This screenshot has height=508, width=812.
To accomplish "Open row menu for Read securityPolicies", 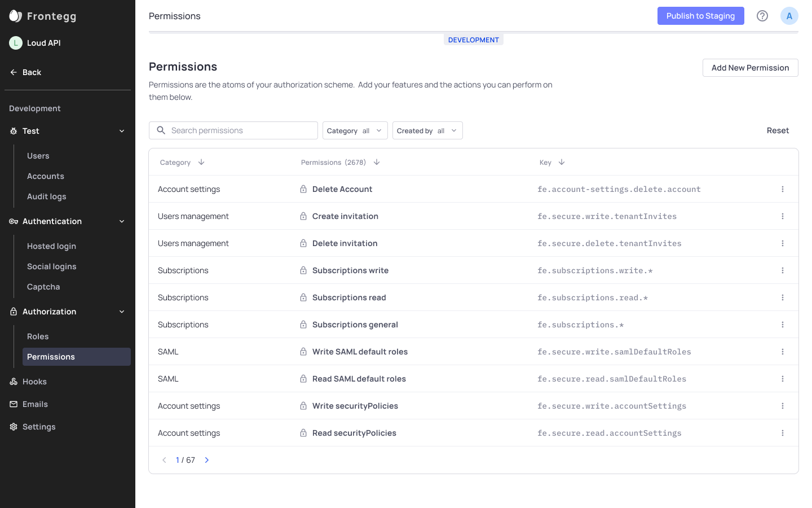I will click(x=783, y=433).
